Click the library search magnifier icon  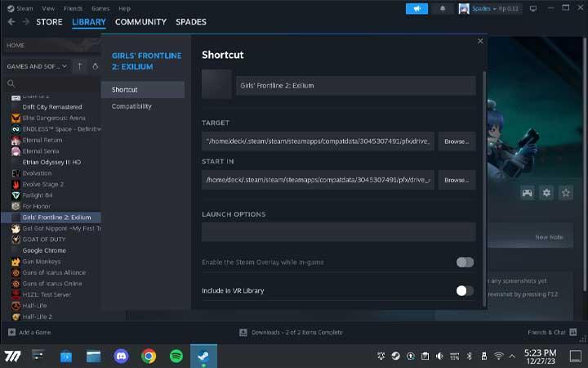click(x=11, y=83)
